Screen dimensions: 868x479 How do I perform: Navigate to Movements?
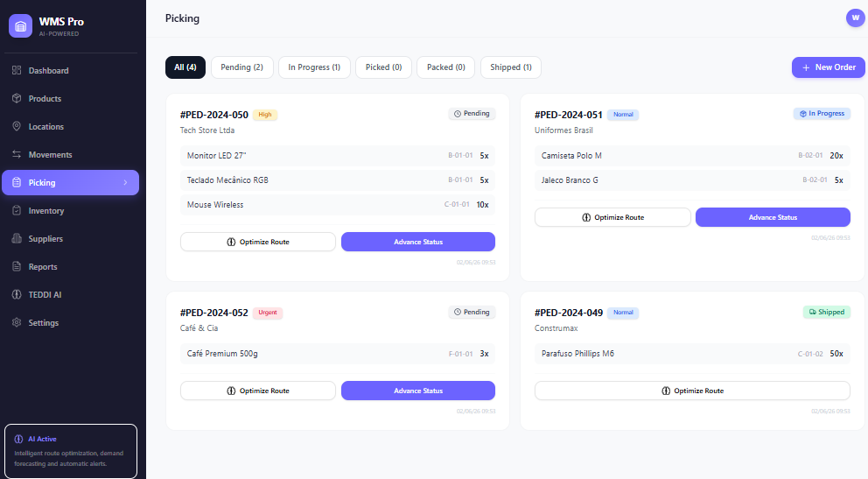pos(70,154)
